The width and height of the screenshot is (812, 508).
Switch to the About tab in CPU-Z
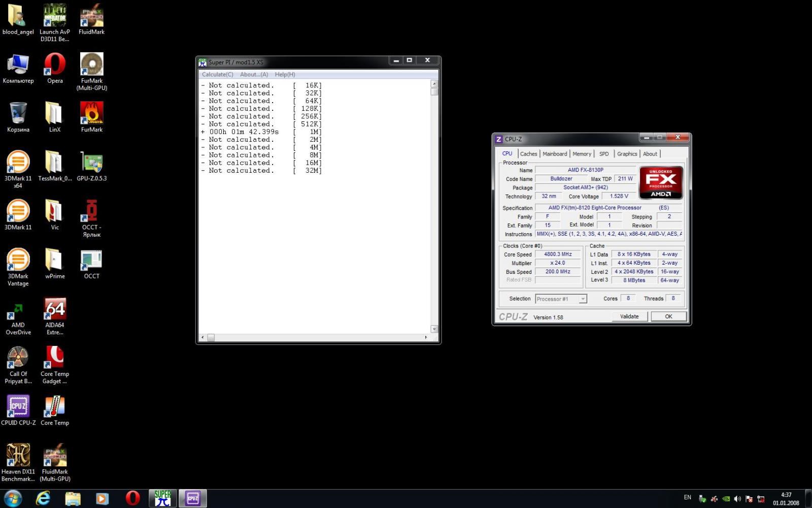click(650, 154)
